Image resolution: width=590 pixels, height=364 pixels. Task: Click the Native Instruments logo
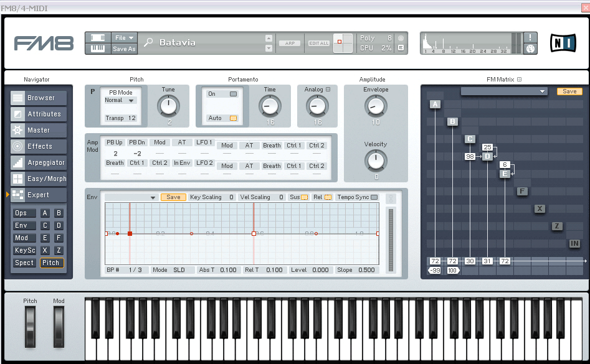pos(563,43)
